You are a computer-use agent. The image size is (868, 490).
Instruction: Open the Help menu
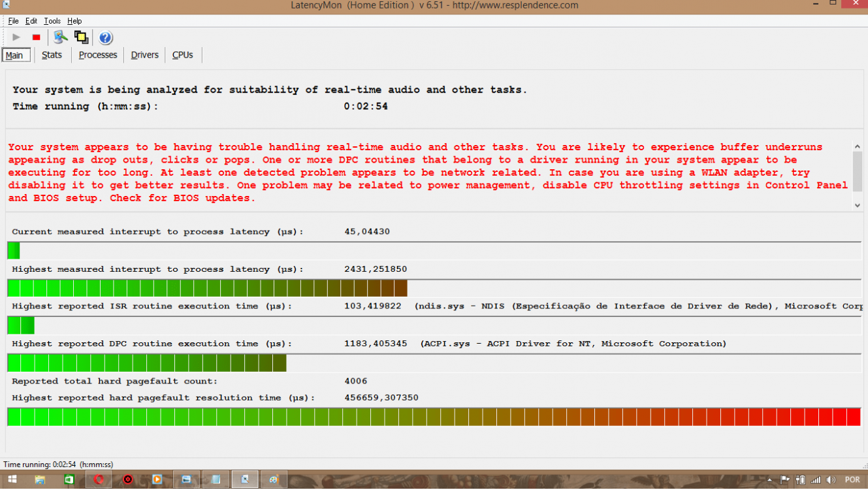[74, 21]
